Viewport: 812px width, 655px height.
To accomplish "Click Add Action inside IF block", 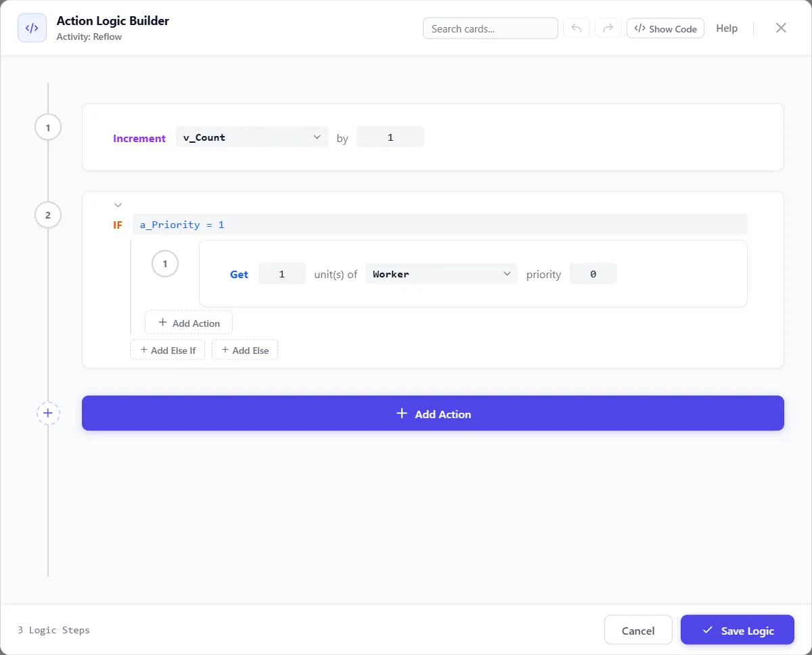I will click(189, 323).
